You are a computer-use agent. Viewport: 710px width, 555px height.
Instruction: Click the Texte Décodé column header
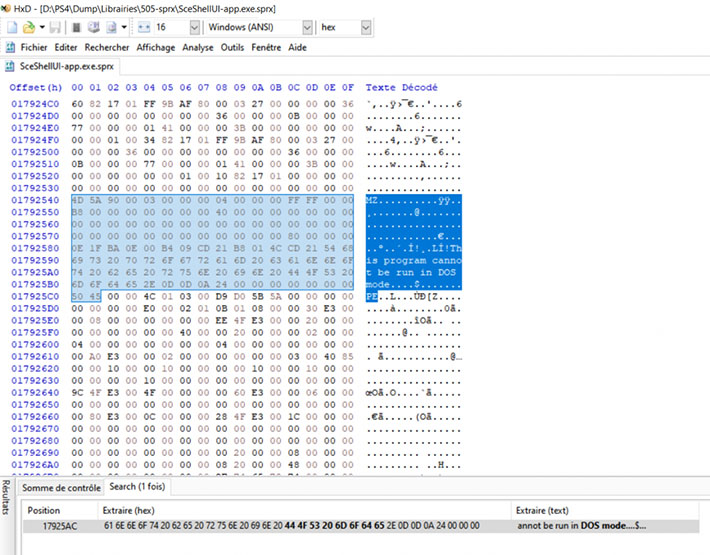[x=402, y=87]
